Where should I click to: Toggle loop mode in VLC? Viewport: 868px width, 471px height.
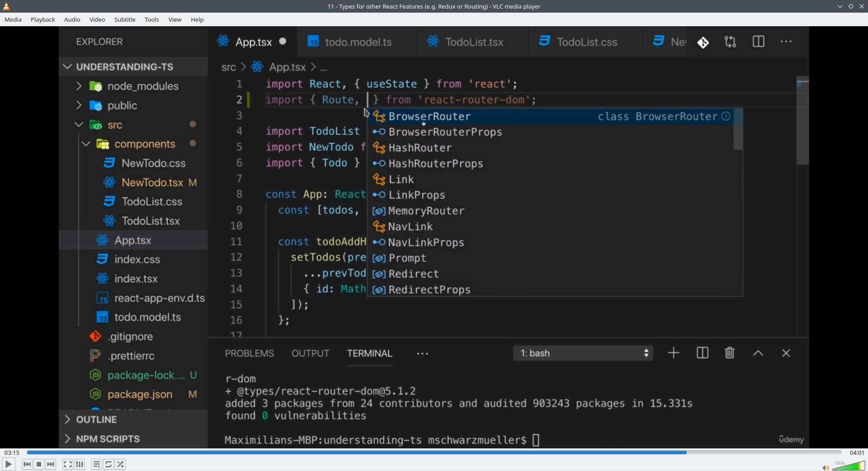coord(109,464)
